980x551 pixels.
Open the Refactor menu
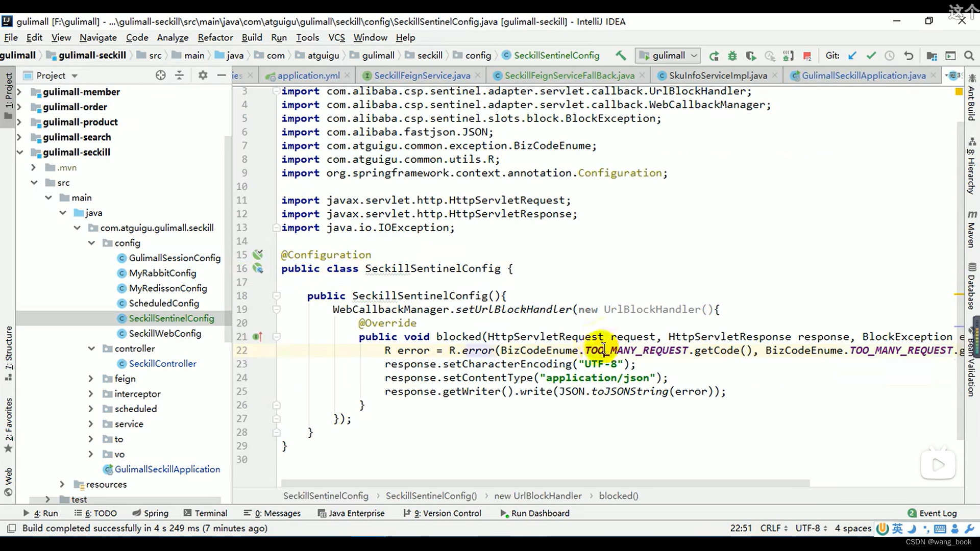click(x=215, y=37)
